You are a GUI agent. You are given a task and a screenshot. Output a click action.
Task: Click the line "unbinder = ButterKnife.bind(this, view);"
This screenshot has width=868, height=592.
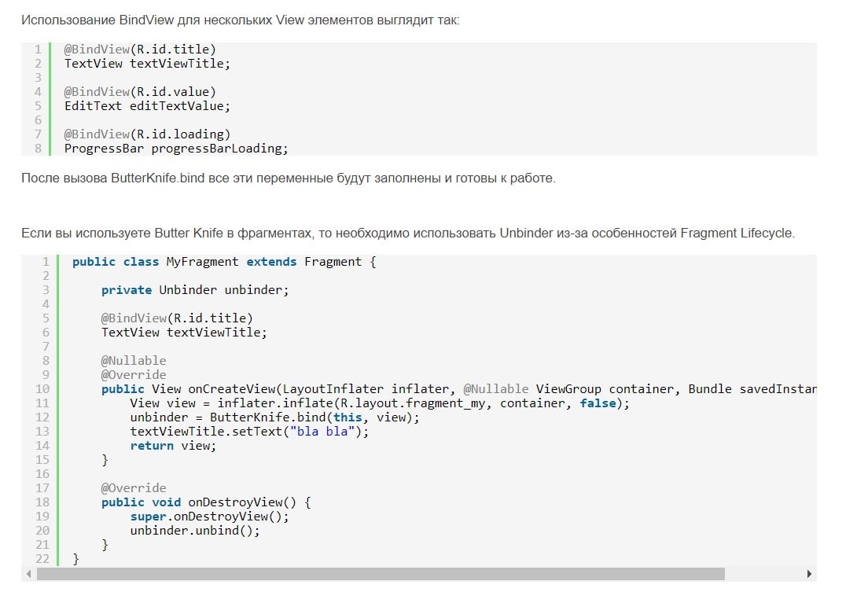(274, 417)
